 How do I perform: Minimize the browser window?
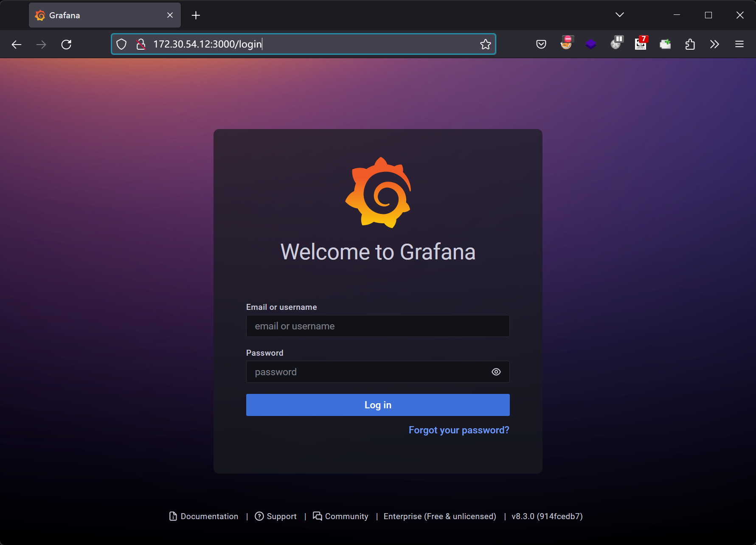coord(677,15)
